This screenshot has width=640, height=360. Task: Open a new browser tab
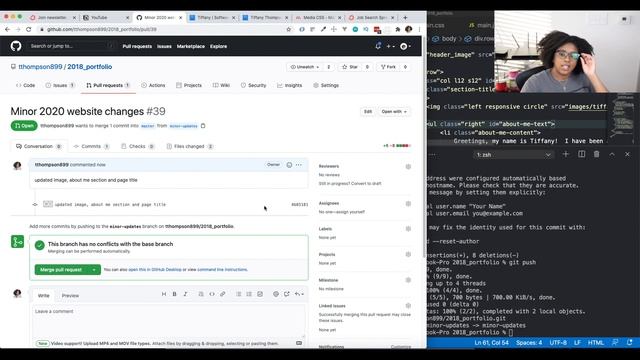click(x=405, y=18)
